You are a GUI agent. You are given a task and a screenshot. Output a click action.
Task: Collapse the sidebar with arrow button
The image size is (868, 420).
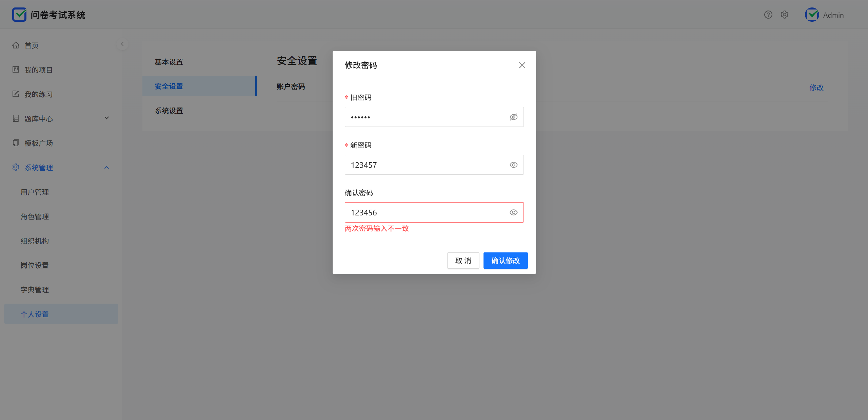click(122, 44)
